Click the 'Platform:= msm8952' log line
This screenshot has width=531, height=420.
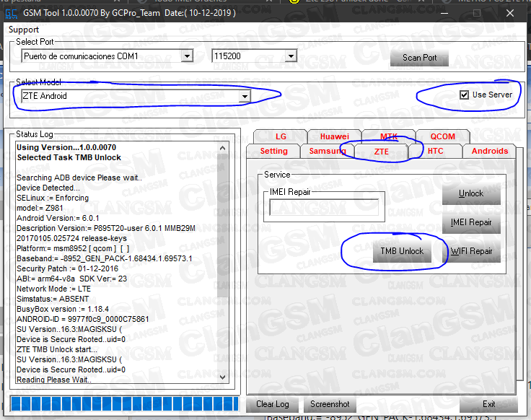tap(73, 249)
